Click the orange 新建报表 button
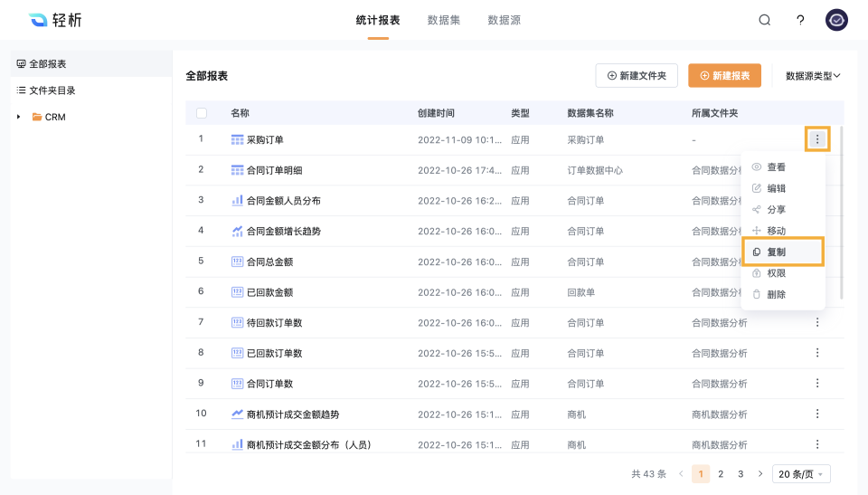 point(724,75)
